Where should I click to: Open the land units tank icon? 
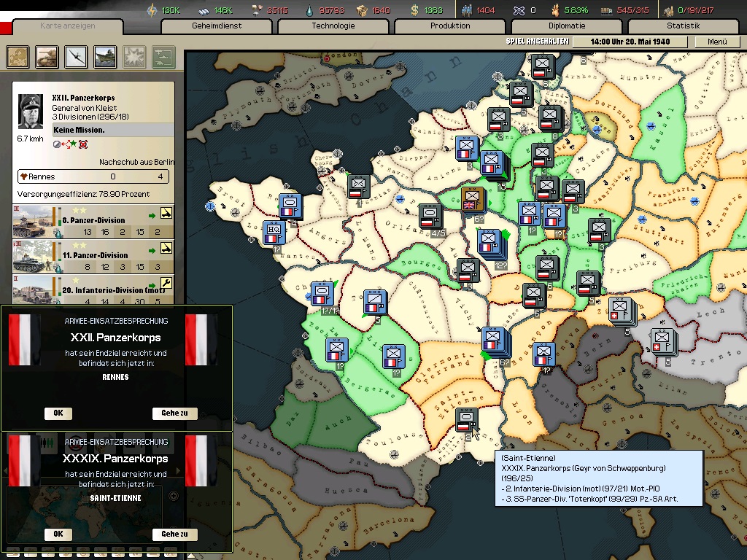pyautogui.click(x=47, y=57)
